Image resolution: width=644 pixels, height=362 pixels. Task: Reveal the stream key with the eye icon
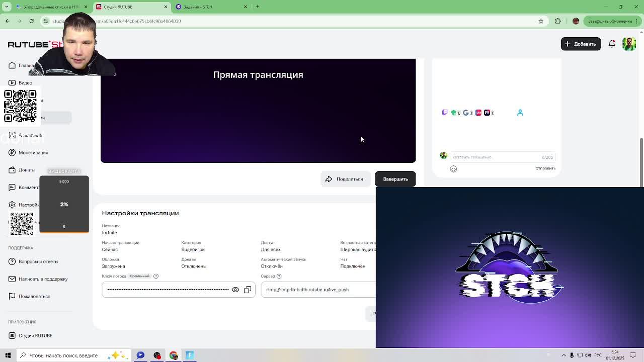[235, 290]
